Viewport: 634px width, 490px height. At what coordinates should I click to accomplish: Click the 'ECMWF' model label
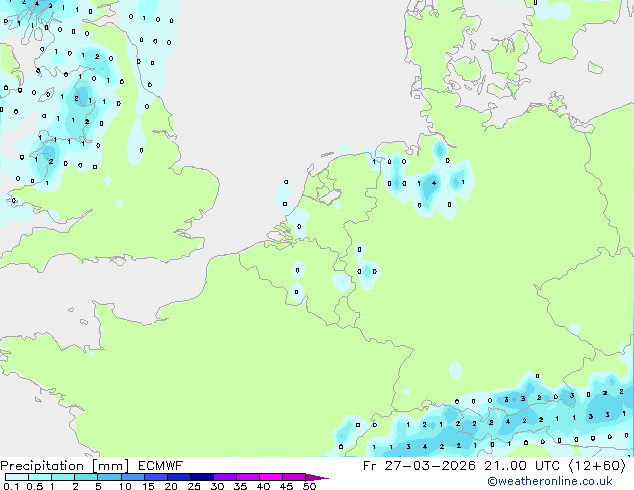pos(160,466)
